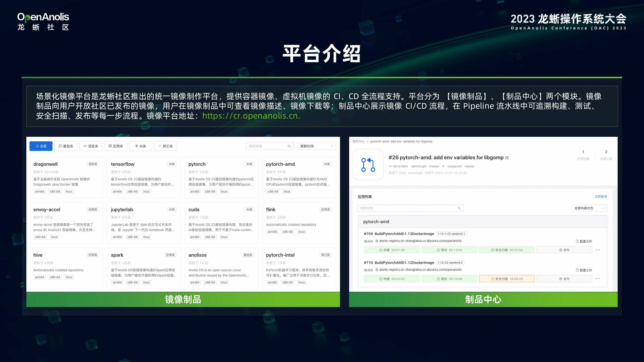Click registry address icon under build #709
Screen dimensions: 644x362
coord(377,241)
